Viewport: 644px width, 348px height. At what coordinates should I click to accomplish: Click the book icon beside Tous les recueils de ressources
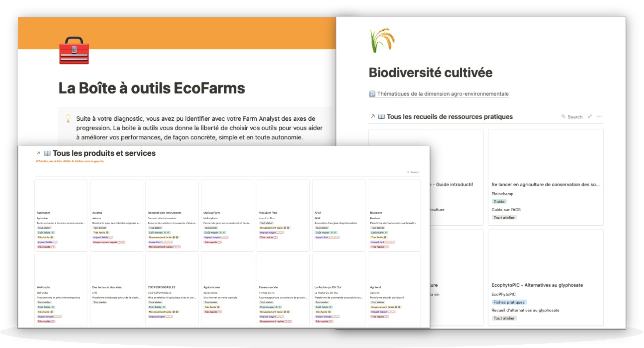[381, 116]
